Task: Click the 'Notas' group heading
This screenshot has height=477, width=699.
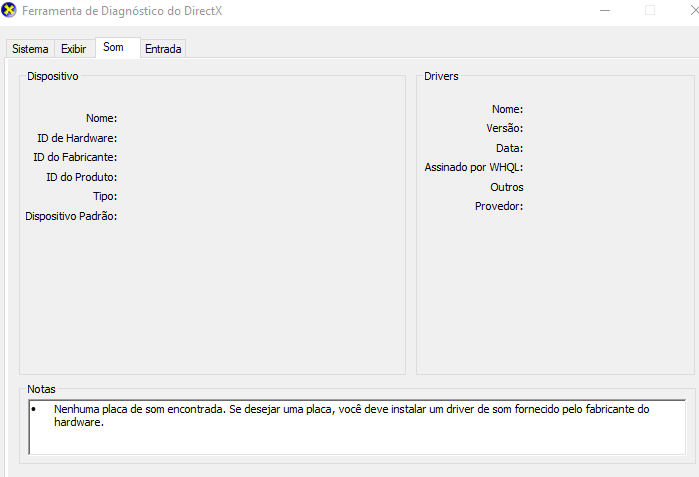Action: tap(41, 389)
